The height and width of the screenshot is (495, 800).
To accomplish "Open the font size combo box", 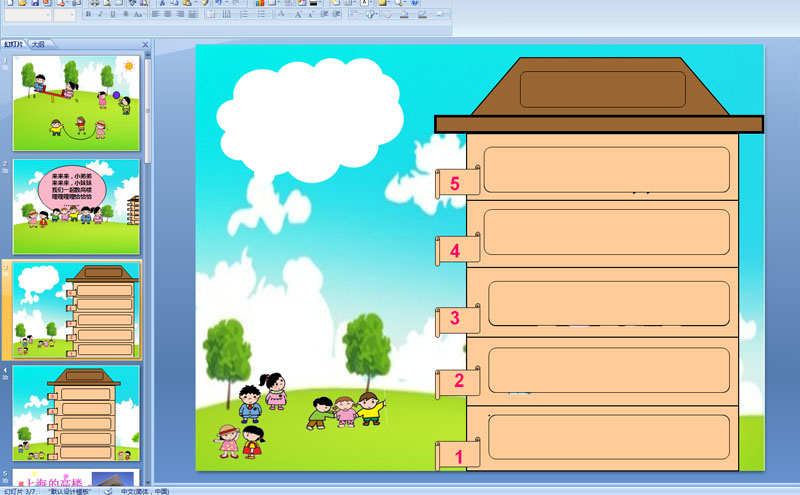I will coord(64,15).
